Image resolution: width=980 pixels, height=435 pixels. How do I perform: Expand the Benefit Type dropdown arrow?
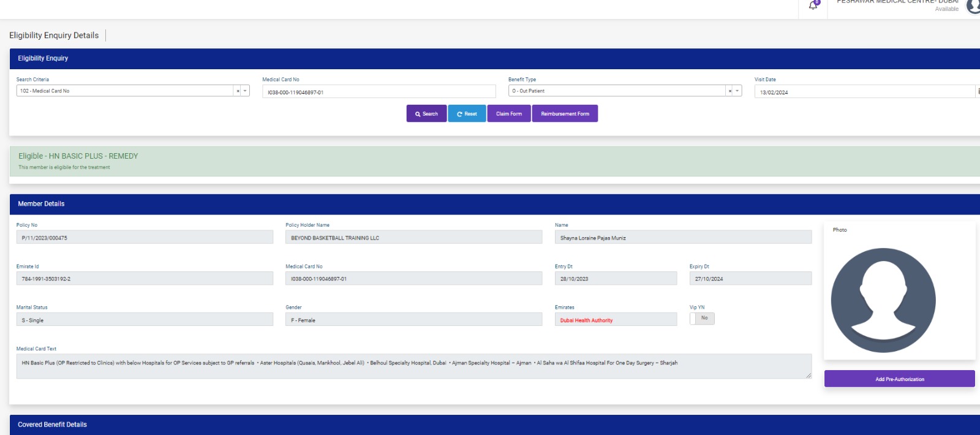click(x=737, y=91)
